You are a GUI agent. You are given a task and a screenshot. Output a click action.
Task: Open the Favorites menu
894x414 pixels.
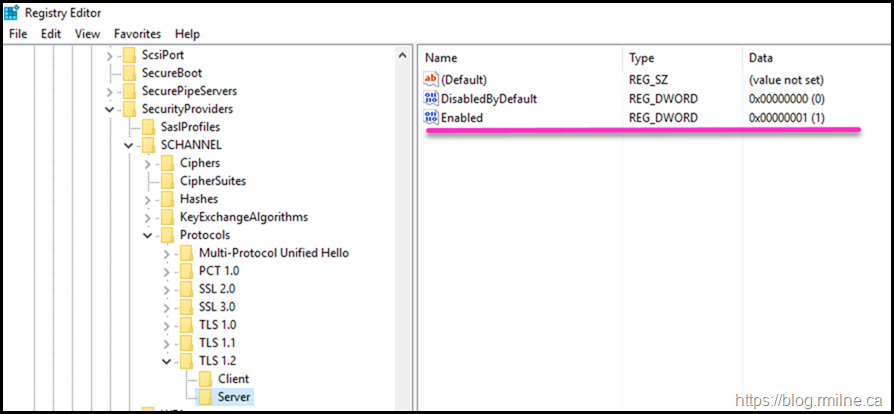(137, 33)
